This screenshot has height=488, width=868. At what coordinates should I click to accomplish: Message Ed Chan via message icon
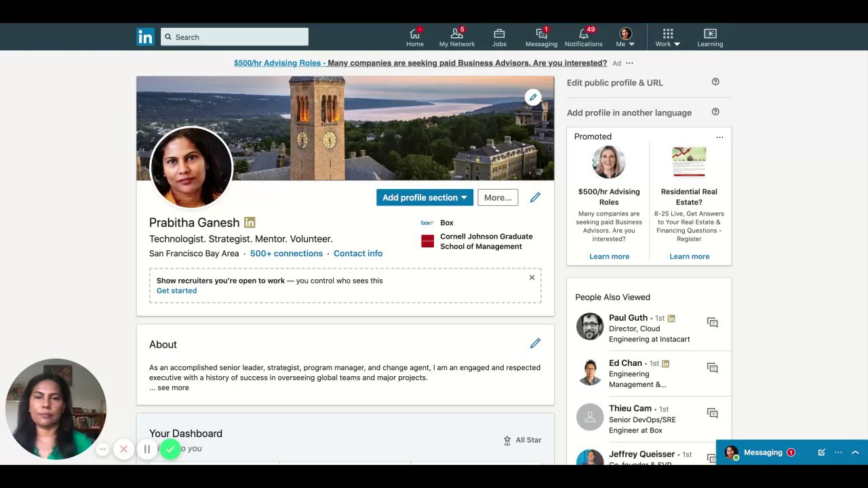click(712, 368)
